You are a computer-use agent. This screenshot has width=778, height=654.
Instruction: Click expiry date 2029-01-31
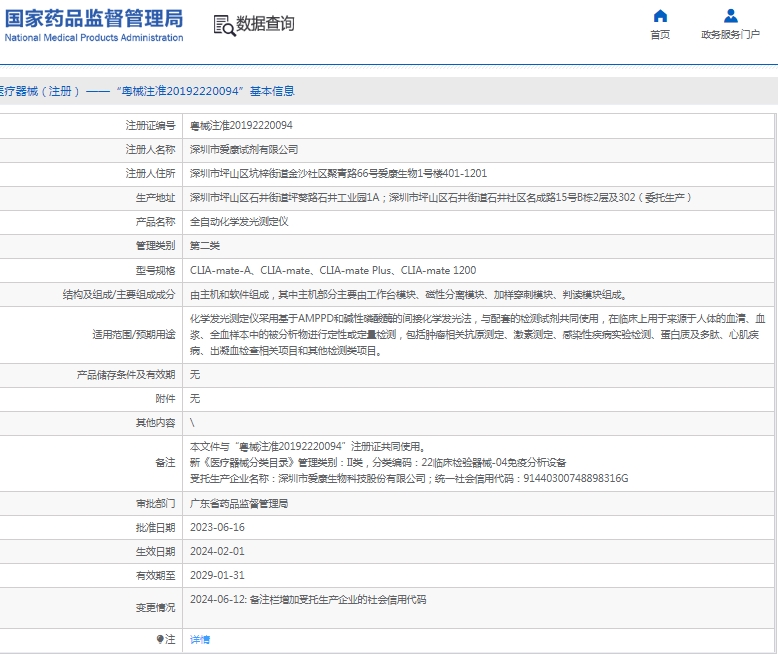(217, 575)
